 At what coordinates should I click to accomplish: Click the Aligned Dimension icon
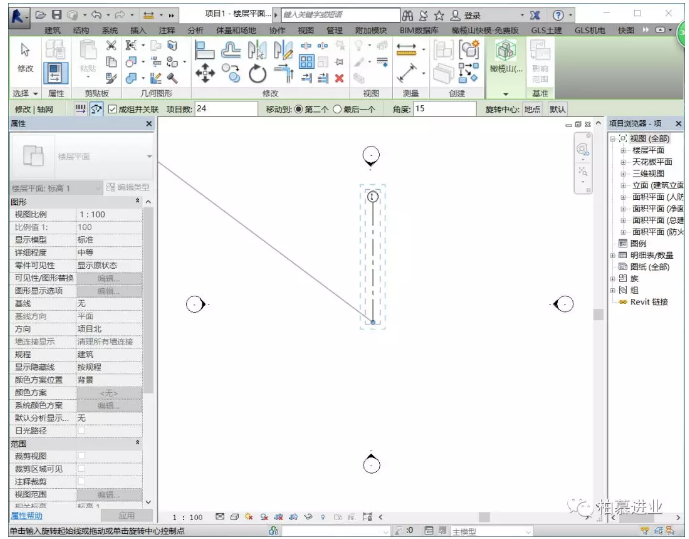407,73
